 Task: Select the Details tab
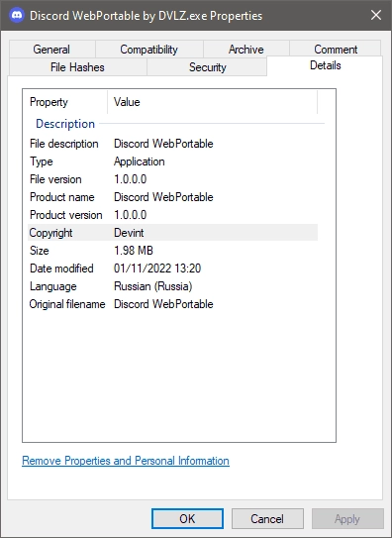[x=325, y=65]
